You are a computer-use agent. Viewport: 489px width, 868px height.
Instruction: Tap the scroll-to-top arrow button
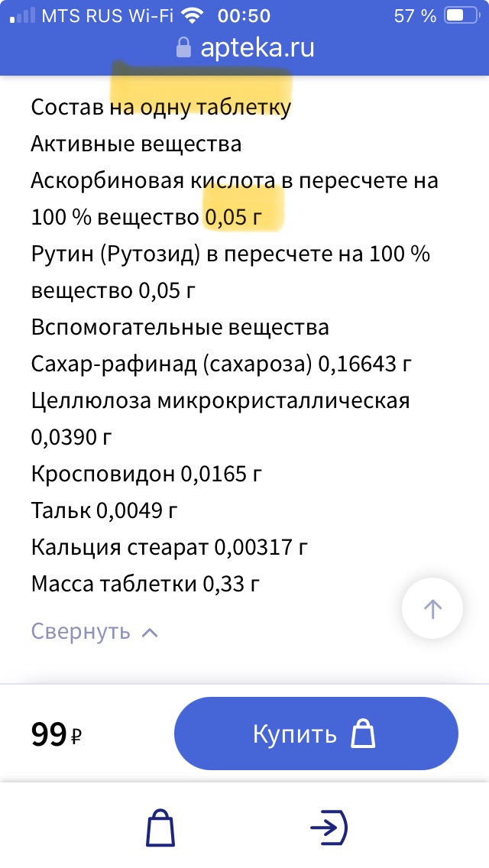coord(432,609)
